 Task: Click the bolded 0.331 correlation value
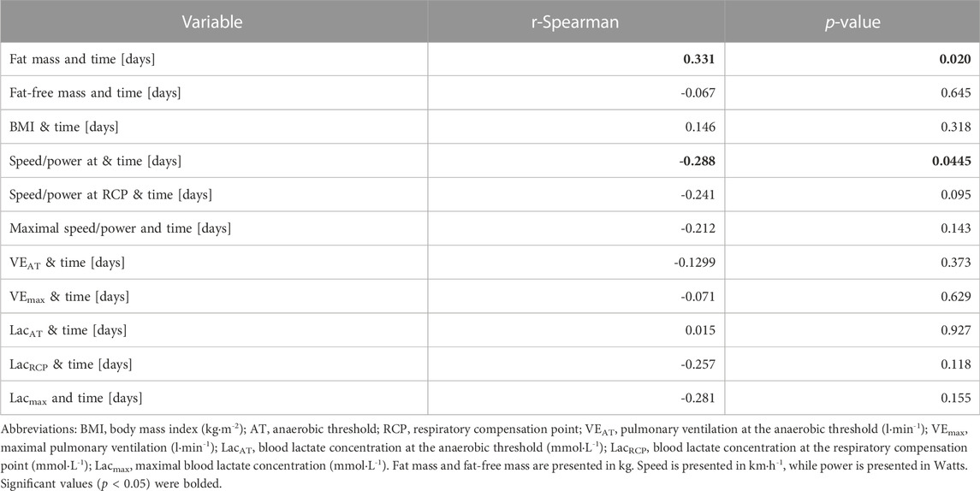(699, 59)
